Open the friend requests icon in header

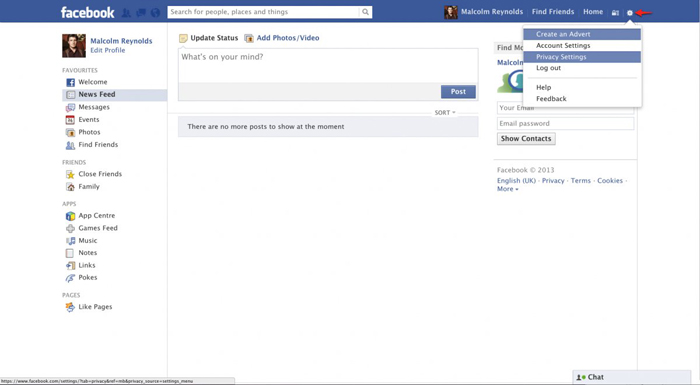coord(126,13)
